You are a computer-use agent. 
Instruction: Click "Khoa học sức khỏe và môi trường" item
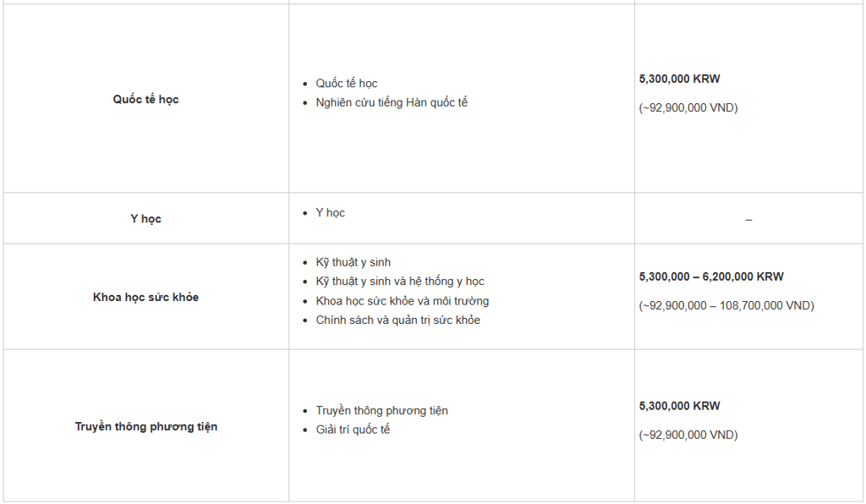click(x=403, y=301)
